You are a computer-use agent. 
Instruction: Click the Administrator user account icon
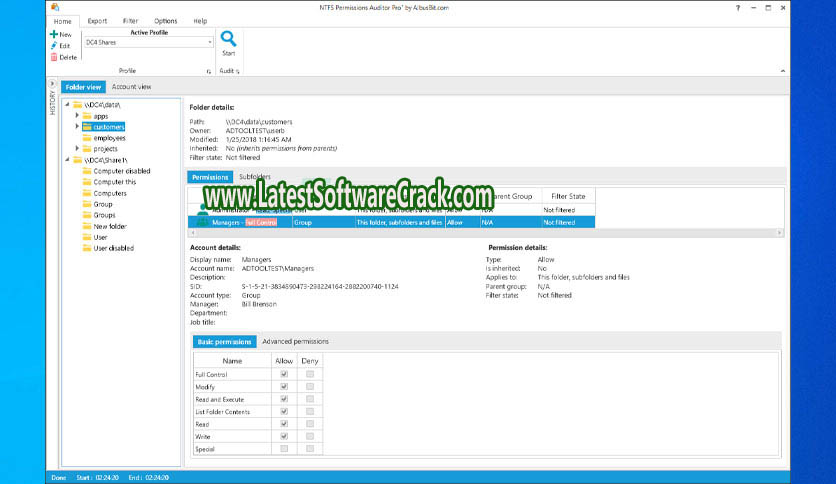tap(203, 209)
